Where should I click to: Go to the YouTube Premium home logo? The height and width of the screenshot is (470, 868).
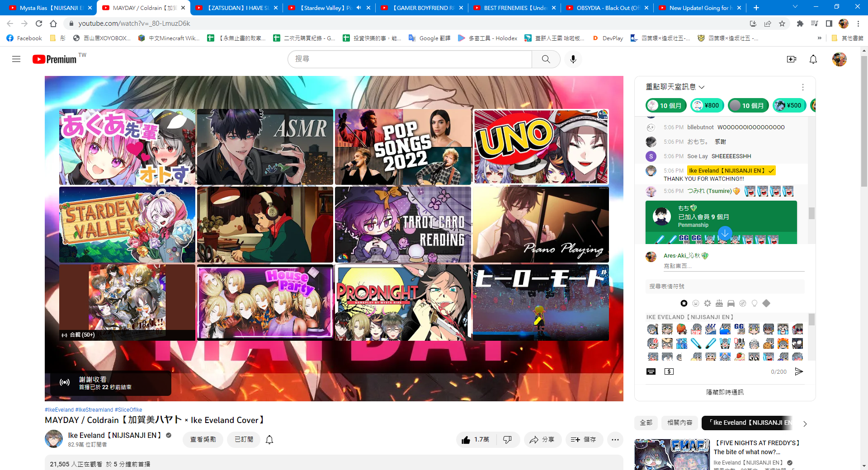(55, 59)
